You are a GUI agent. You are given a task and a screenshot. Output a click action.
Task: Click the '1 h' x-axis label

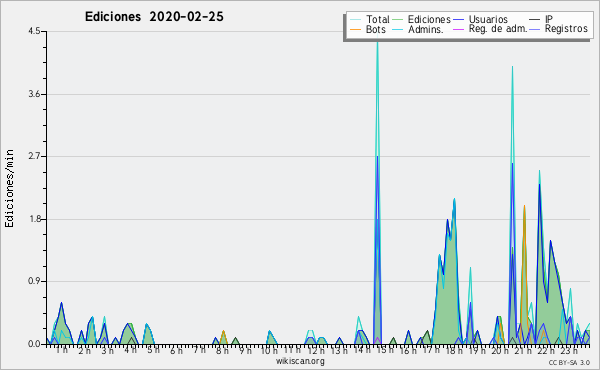62,350
